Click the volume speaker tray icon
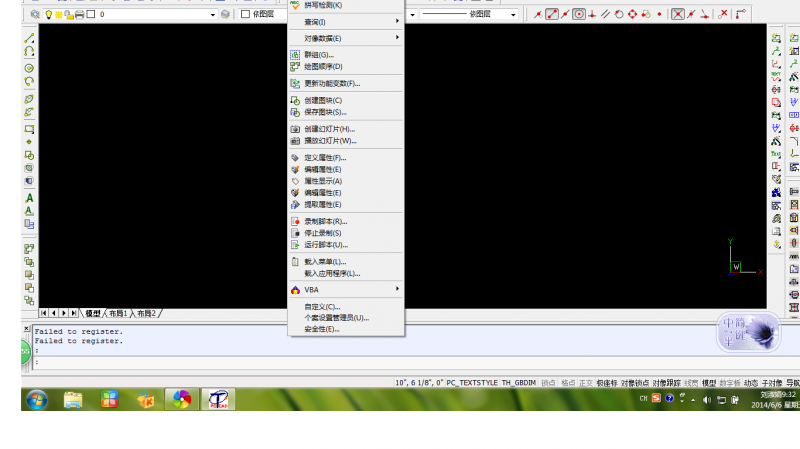Viewport: 800px width, 449px height. [707, 400]
